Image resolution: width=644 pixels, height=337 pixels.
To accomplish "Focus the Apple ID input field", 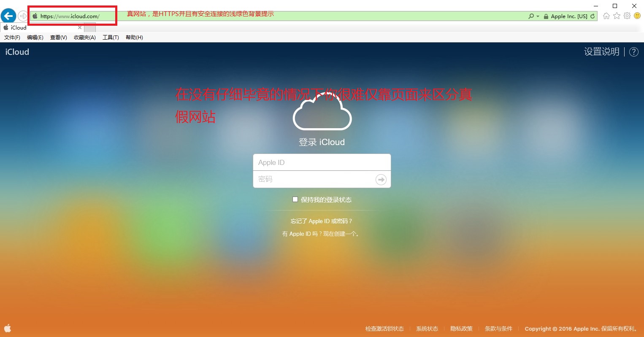I will pyautogui.click(x=322, y=162).
